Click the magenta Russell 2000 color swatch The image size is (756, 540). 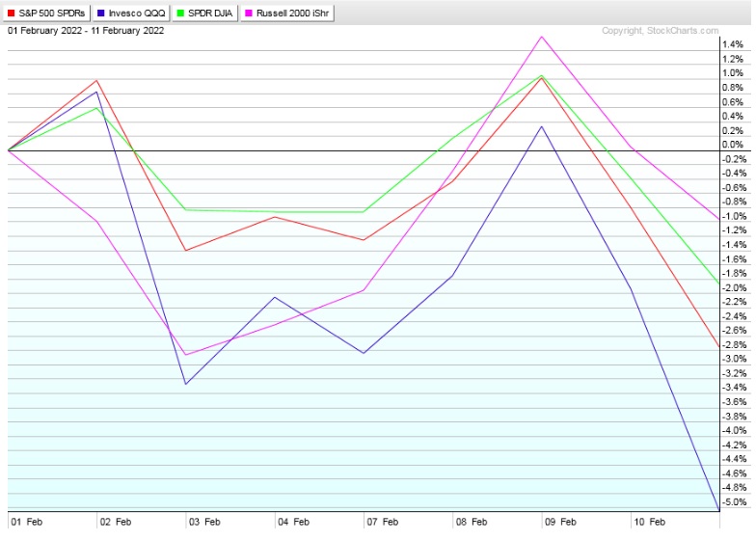pos(249,13)
